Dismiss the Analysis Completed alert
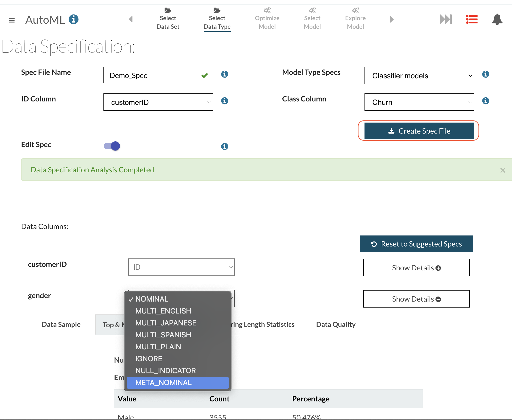The image size is (512, 420). click(503, 170)
